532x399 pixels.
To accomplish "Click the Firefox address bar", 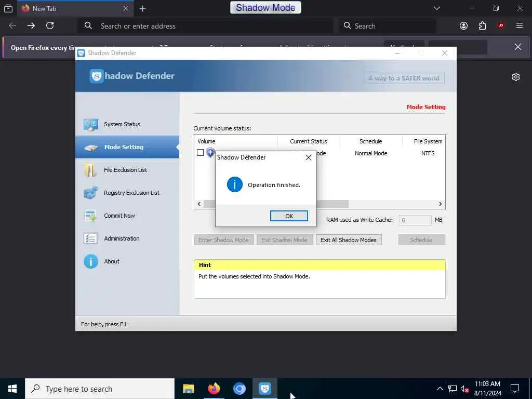I will coord(205,26).
